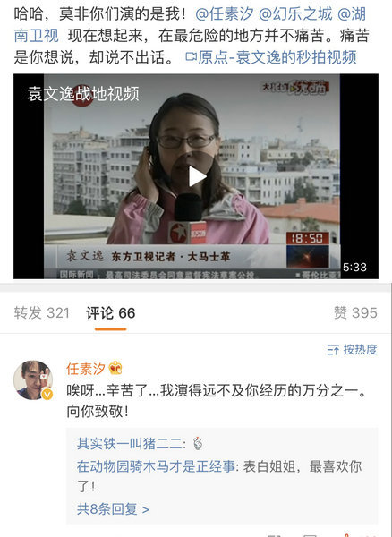The height and width of the screenshot is (537, 392).
Task: Open 任素汐's profile avatar
Action: tap(33, 379)
